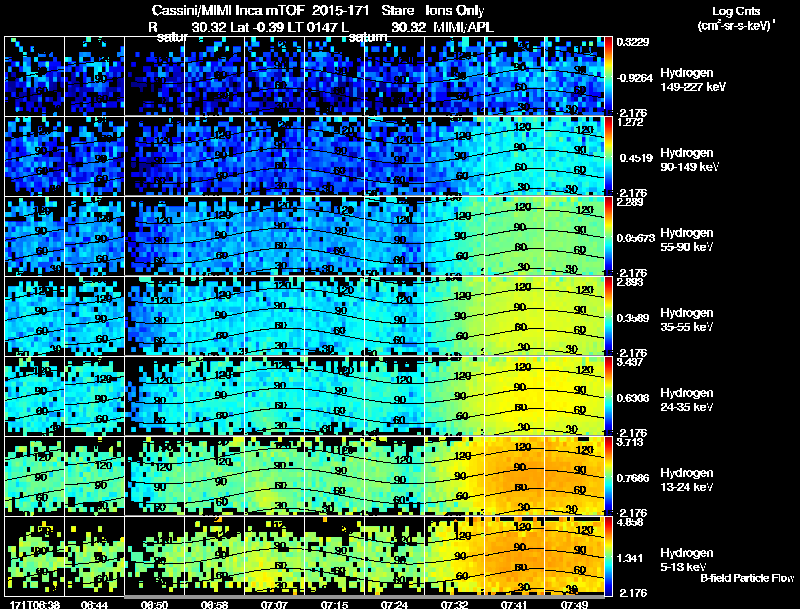
Task: Click the color bar beside Hydrogen 90-149 keV
Action: [x=608, y=156]
